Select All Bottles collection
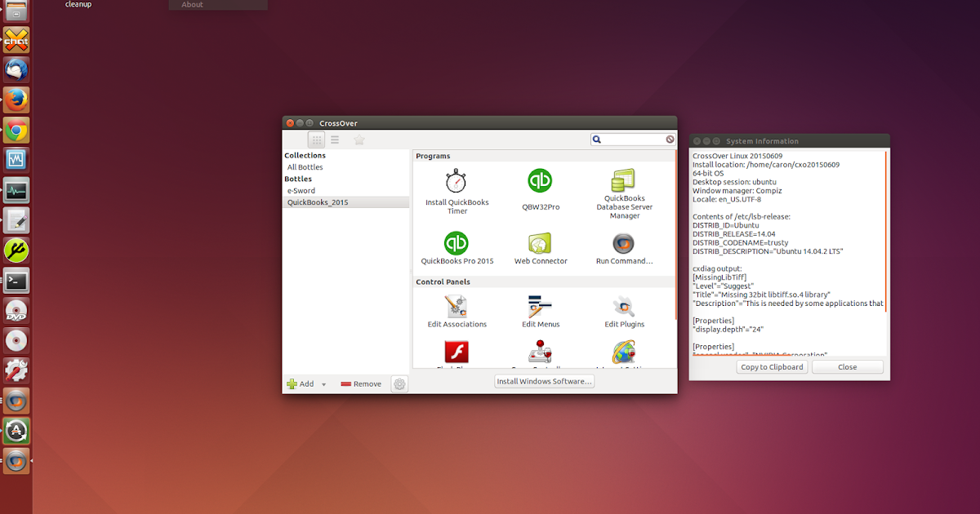980x514 pixels. tap(305, 167)
